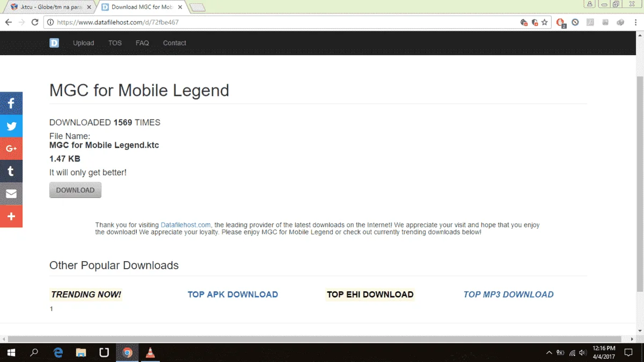Reload the page with refresh icon
The height and width of the screenshot is (362, 644).
pyautogui.click(x=35, y=23)
